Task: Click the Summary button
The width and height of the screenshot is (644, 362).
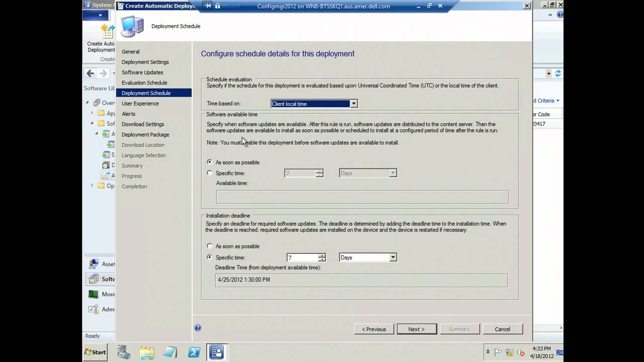Action: pyautogui.click(x=459, y=329)
